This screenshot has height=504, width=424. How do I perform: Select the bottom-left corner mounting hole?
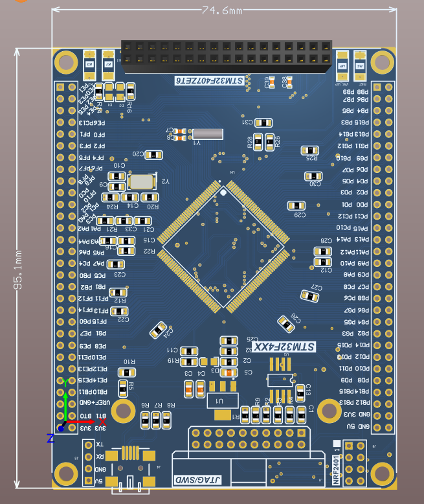coord(66,474)
